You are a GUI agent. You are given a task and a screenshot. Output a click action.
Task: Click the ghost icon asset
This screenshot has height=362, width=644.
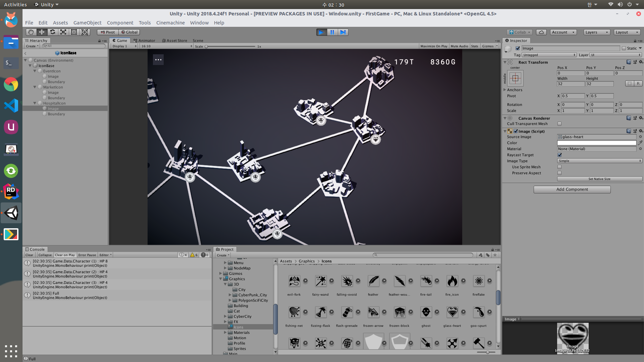click(426, 312)
